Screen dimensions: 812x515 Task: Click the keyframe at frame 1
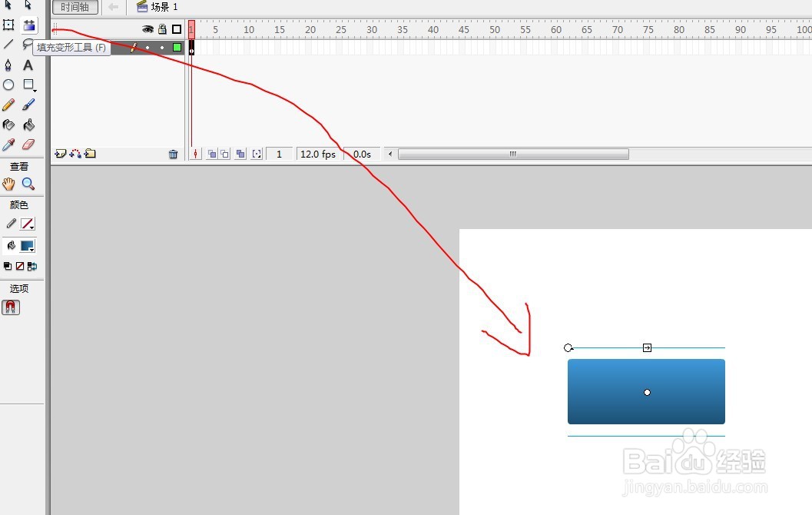[191, 48]
